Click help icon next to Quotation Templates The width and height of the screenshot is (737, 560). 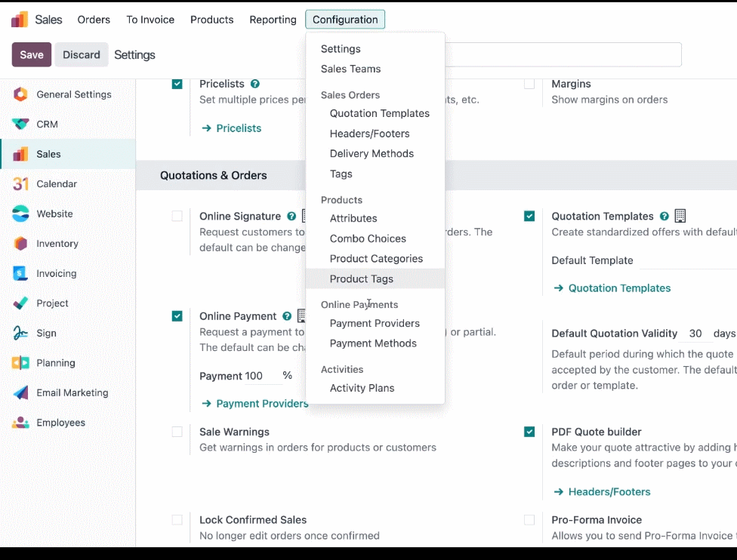pyautogui.click(x=665, y=216)
